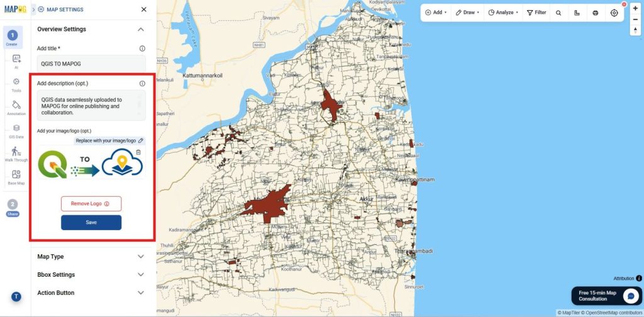Click the Save button
This screenshot has width=644, height=317.
pos(91,223)
